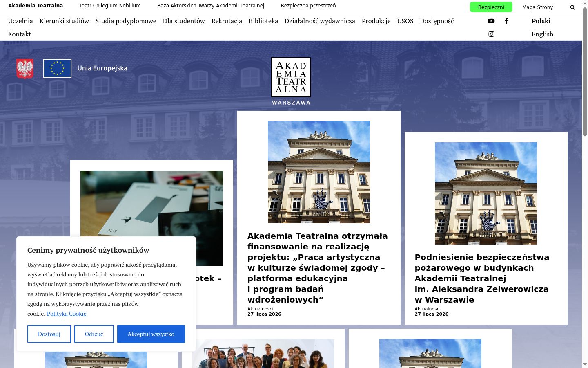Click the European Union flag logo
Image resolution: width=588 pixels, height=368 pixels.
pyautogui.click(x=58, y=68)
